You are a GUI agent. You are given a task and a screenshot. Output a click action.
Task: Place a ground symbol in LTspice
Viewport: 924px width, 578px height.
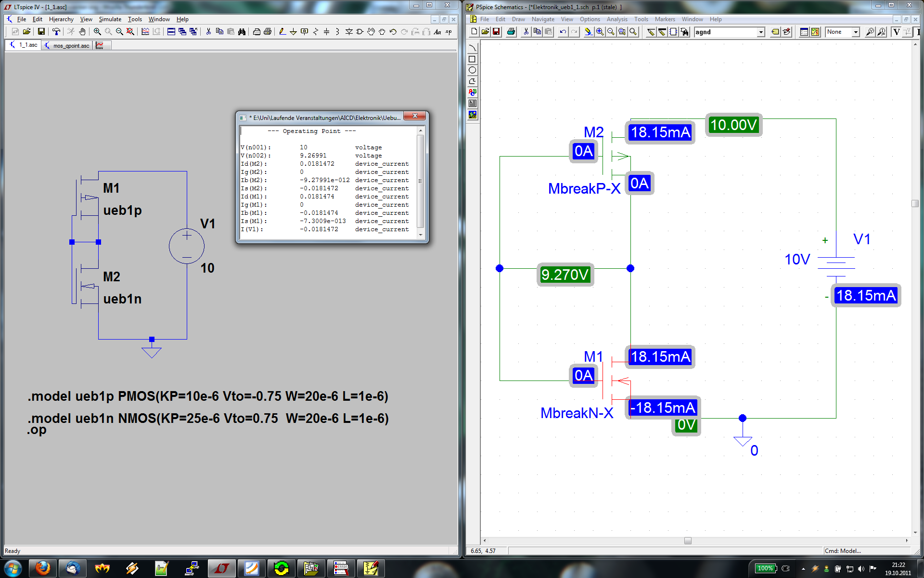click(x=293, y=31)
